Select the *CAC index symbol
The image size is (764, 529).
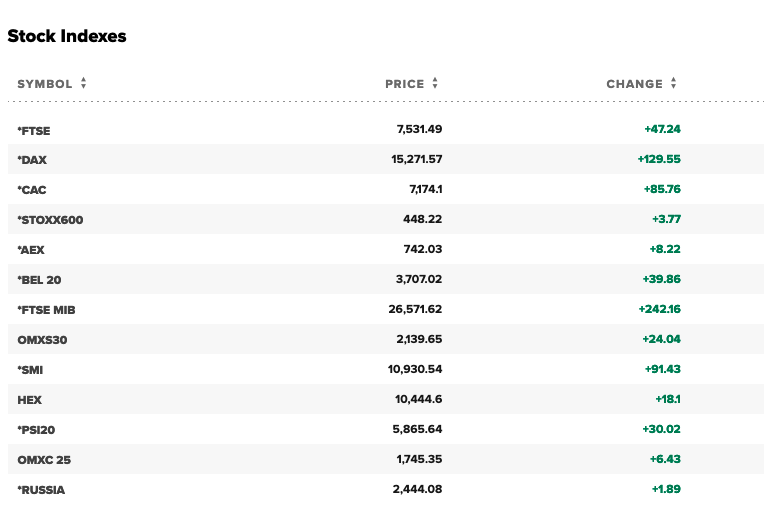32,190
